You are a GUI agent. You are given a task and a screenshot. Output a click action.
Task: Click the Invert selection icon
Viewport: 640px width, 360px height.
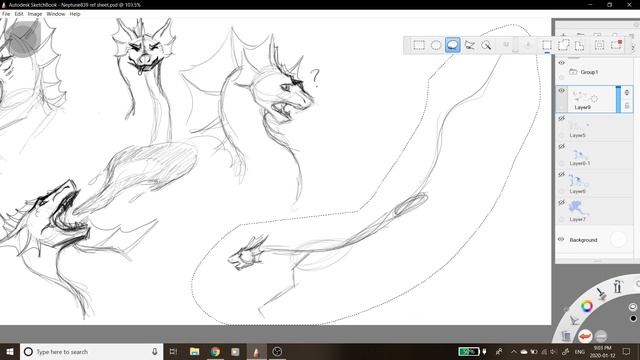(x=599, y=45)
